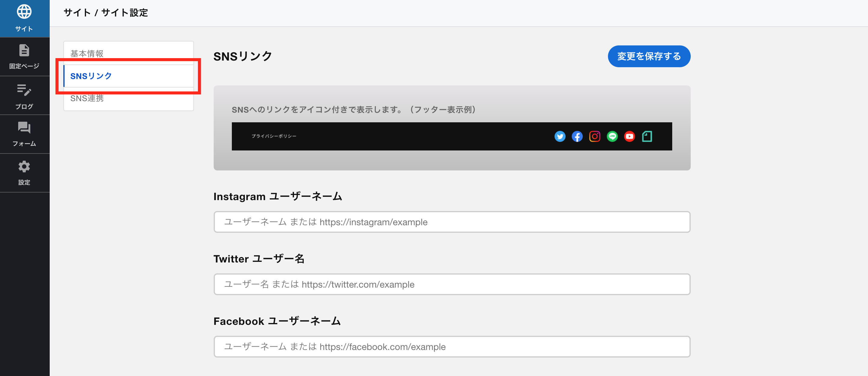Screen dimensions: 868x376
Task: Click the Facebook icon in footer preview
Action: [x=577, y=136]
